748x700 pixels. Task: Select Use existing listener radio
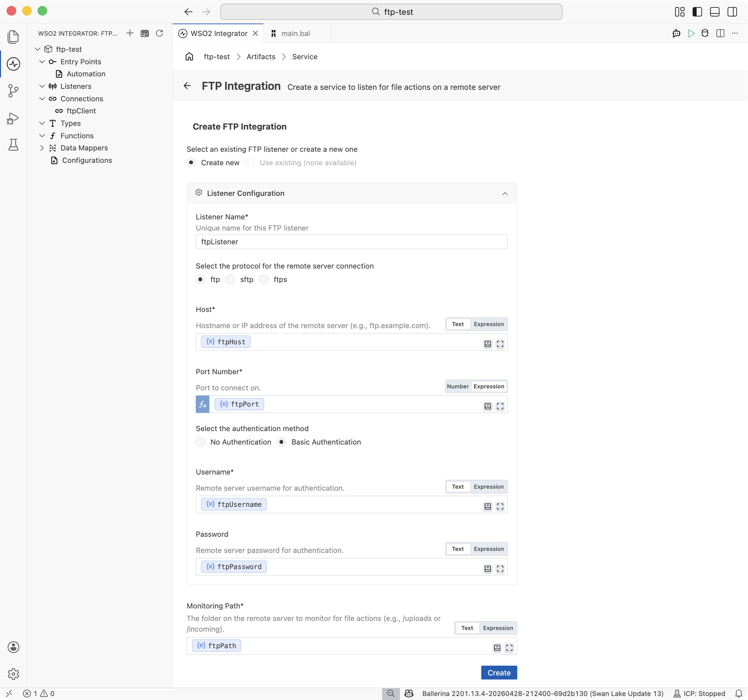[250, 163]
